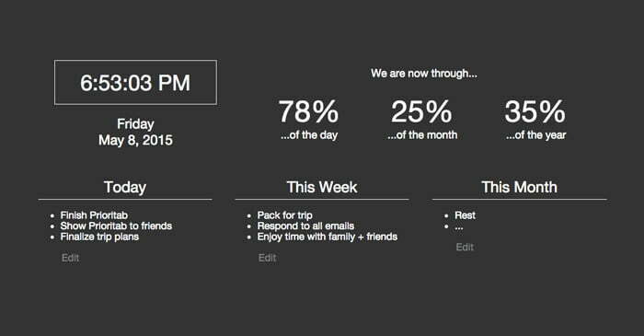Click the 6:53:03 PM clock box
This screenshot has width=644, height=336.
135,83
